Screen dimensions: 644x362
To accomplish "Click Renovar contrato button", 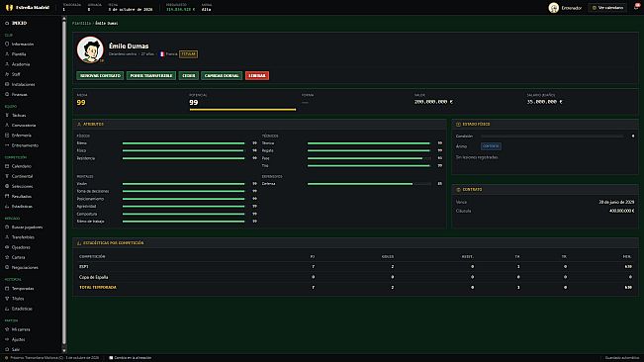I will click(100, 75).
